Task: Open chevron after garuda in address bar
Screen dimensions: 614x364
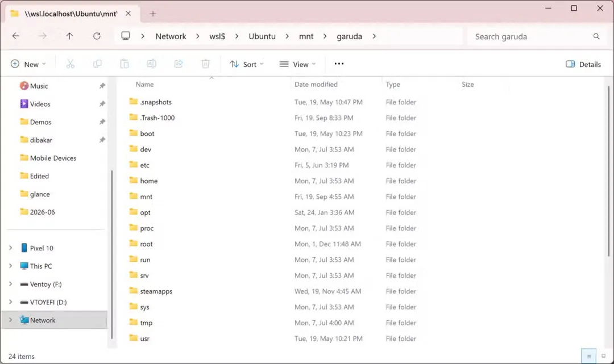Action: [x=374, y=36]
